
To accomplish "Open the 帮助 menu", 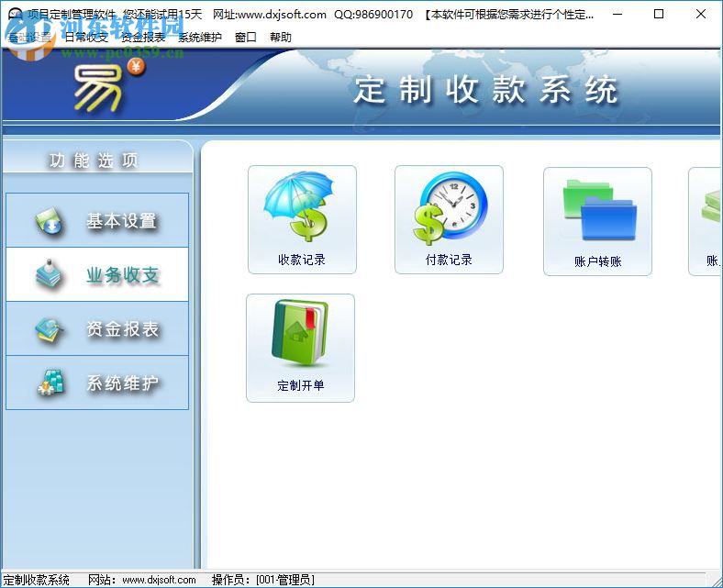I will [281, 38].
